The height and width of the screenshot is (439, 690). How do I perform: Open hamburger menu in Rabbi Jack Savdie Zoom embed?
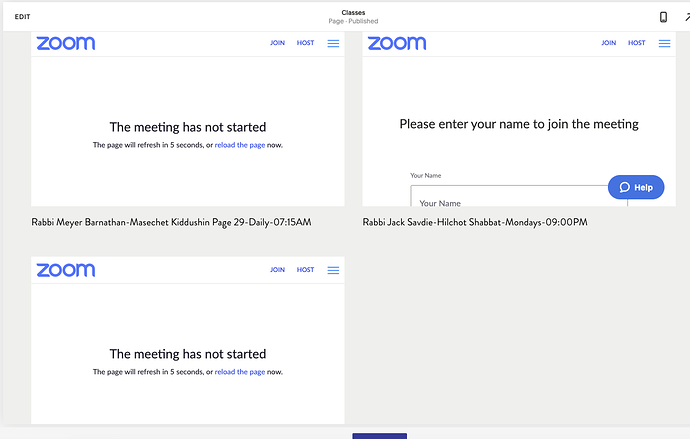(664, 43)
